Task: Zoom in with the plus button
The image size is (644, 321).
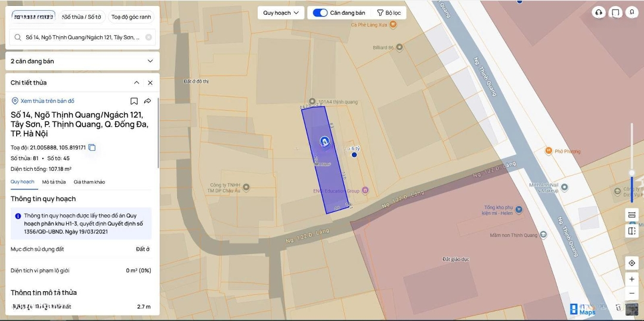Action: [631, 279]
